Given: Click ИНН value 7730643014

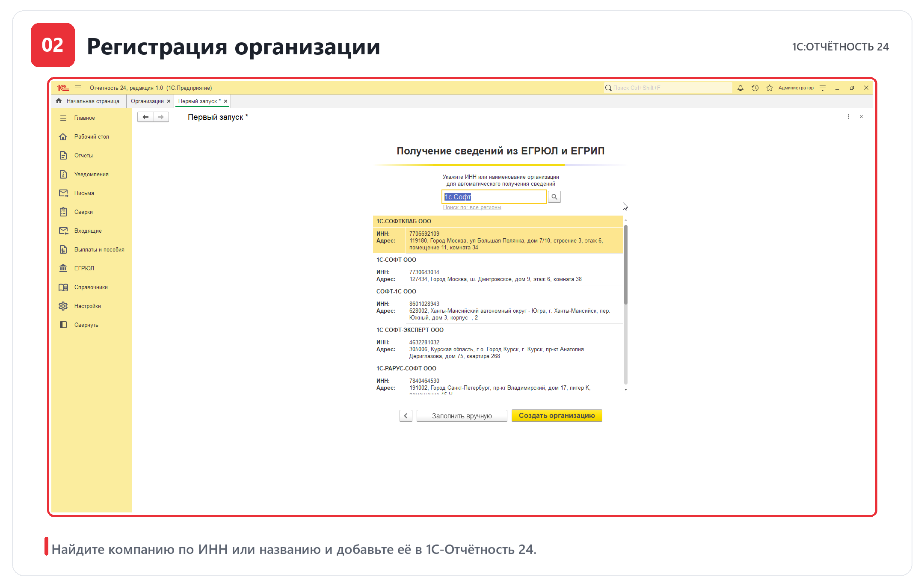Looking at the screenshot, I should click(x=424, y=272).
